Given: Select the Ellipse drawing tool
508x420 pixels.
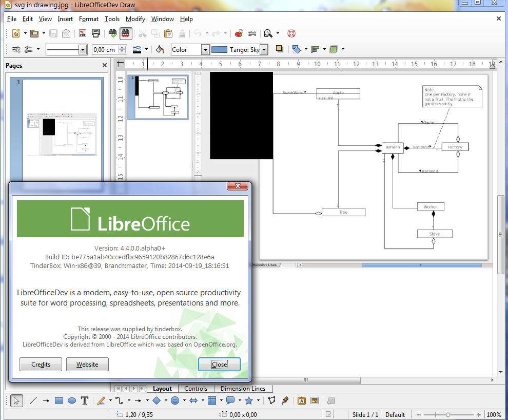Looking at the screenshot, I should [72, 400].
